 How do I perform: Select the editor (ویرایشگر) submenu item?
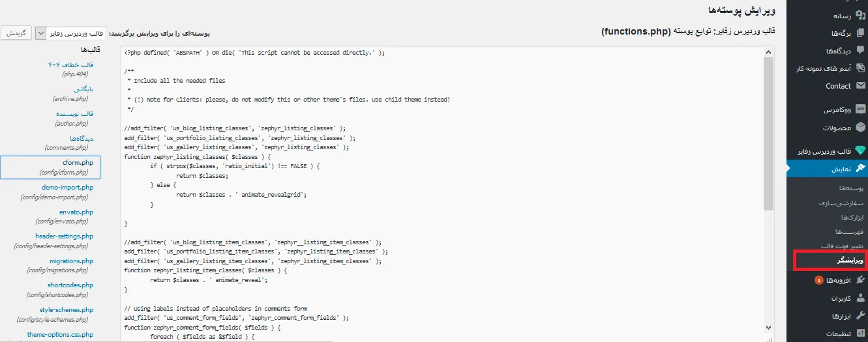click(850, 261)
